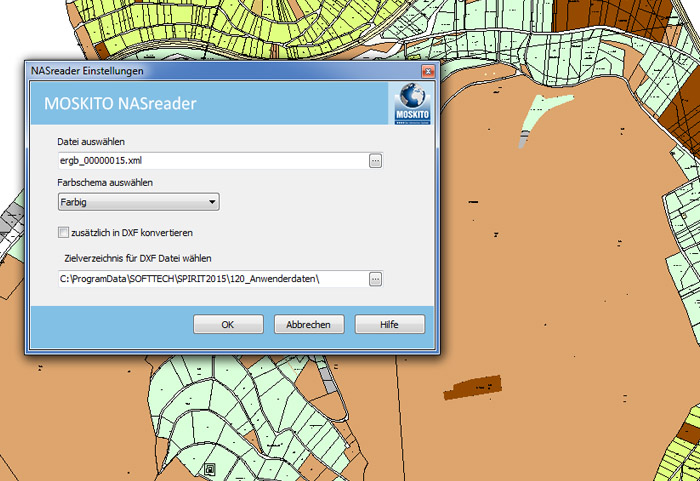The height and width of the screenshot is (481, 700).
Task: Click the NASreader Einstellungen title bar
Action: 200,71
